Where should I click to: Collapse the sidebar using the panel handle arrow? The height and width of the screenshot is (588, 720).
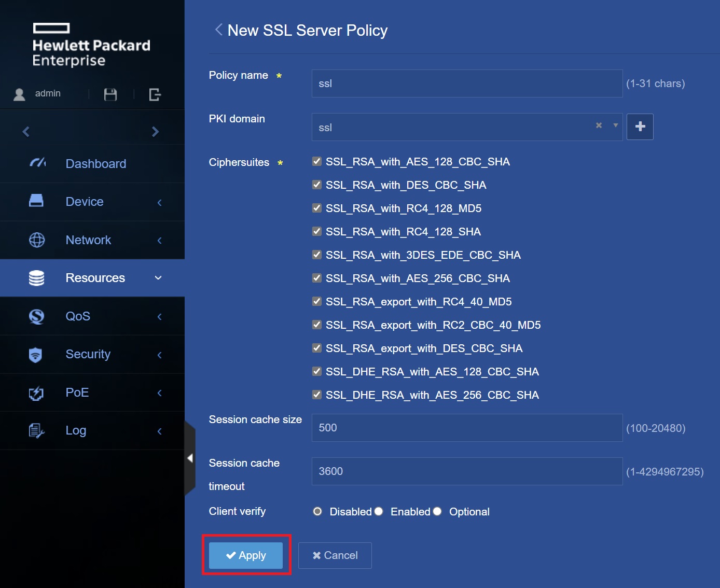click(x=190, y=458)
